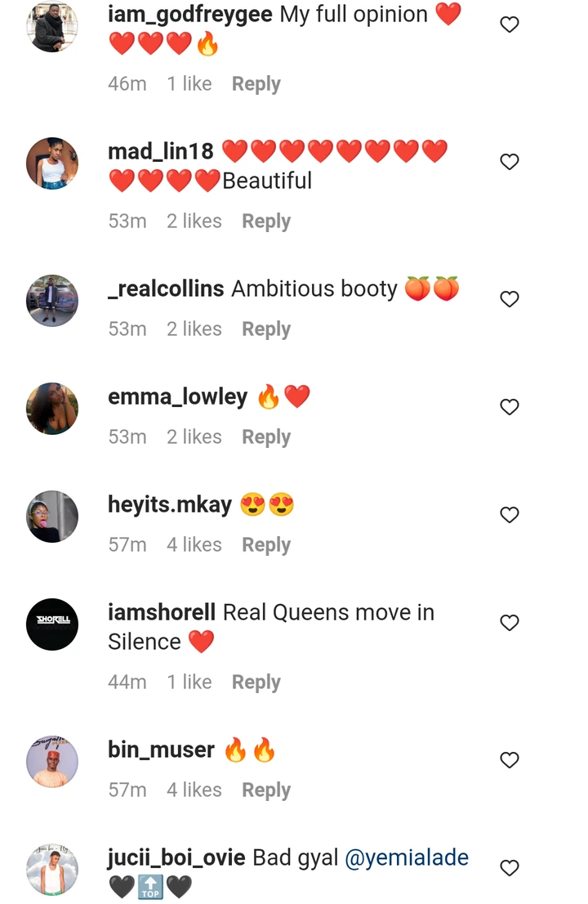
Task: Tap heart on jucii_boi_ovie's comment
Action: point(509,868)
